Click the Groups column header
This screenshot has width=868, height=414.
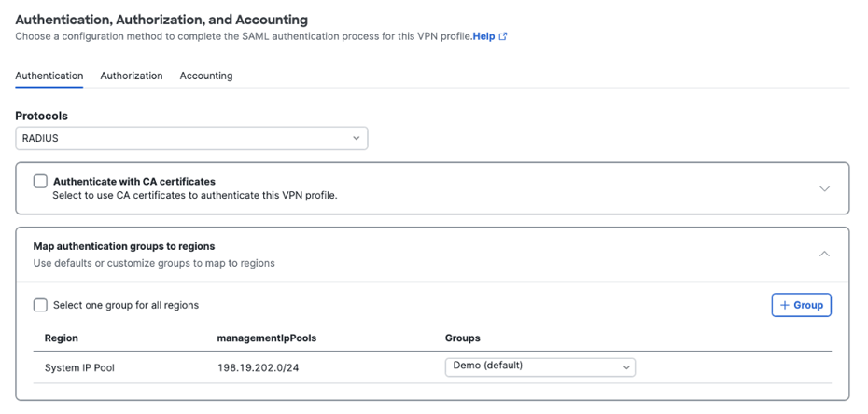tap(462, 338)
